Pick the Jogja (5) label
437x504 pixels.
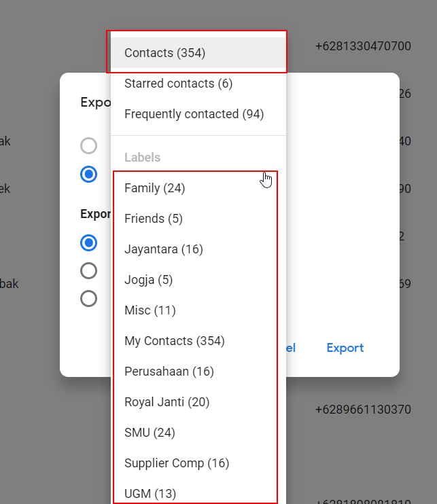[149, 280]
